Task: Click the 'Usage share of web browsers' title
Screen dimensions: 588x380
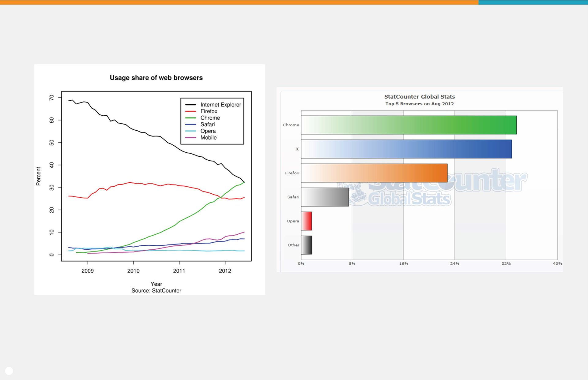Action: [x=156, y=78]
